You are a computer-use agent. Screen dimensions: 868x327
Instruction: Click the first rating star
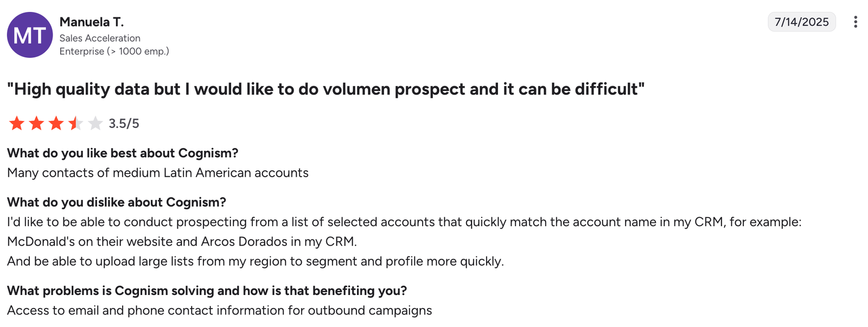pos(17,124)
